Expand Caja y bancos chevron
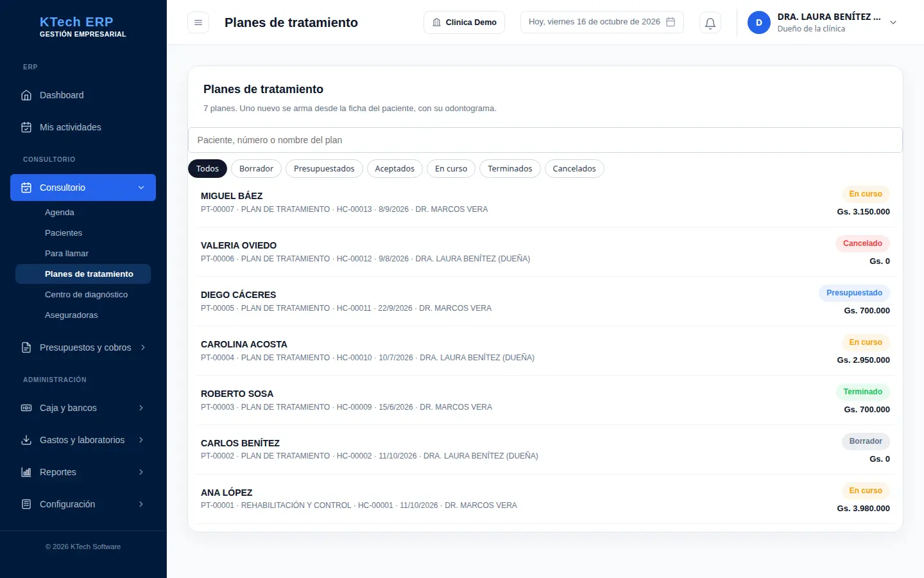 point(141,408)
